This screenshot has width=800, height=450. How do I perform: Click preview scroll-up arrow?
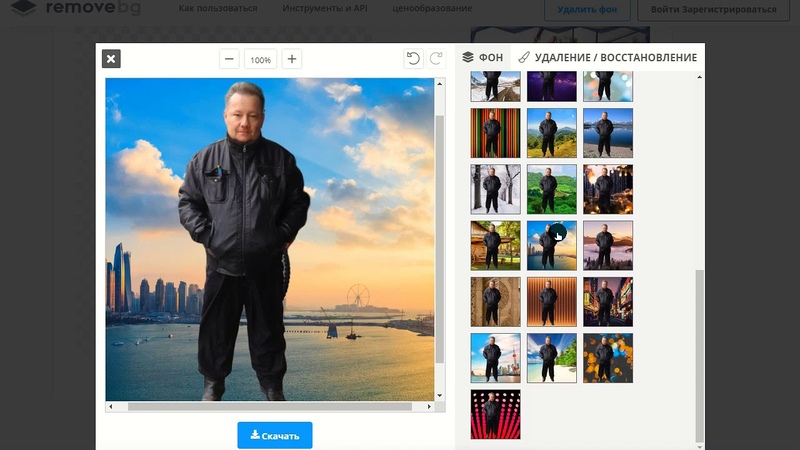tap(440, 84)
